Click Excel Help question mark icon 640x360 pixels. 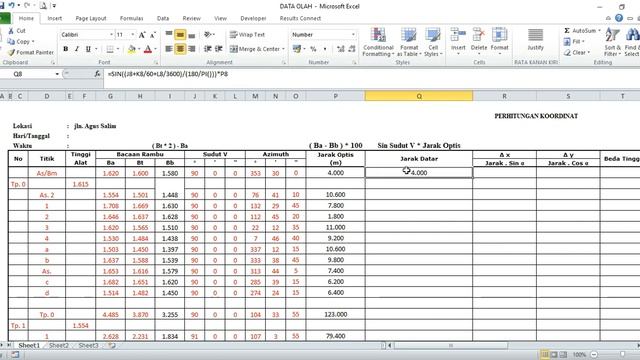pos(619,18)
